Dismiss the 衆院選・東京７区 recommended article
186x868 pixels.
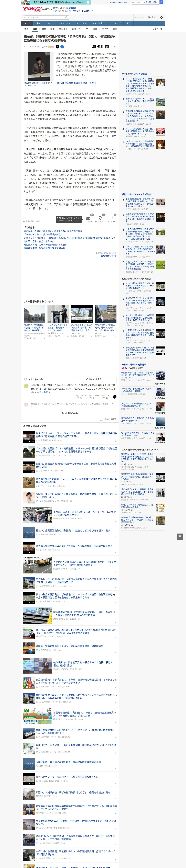116,502
